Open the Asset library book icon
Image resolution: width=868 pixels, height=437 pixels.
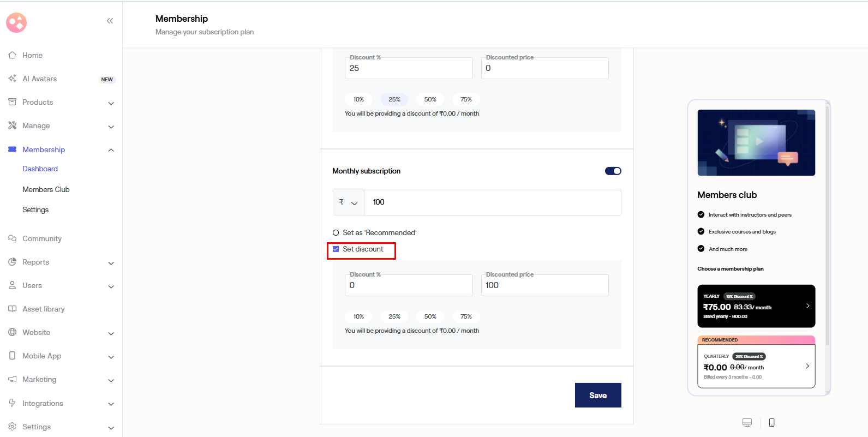click(13, 309)
